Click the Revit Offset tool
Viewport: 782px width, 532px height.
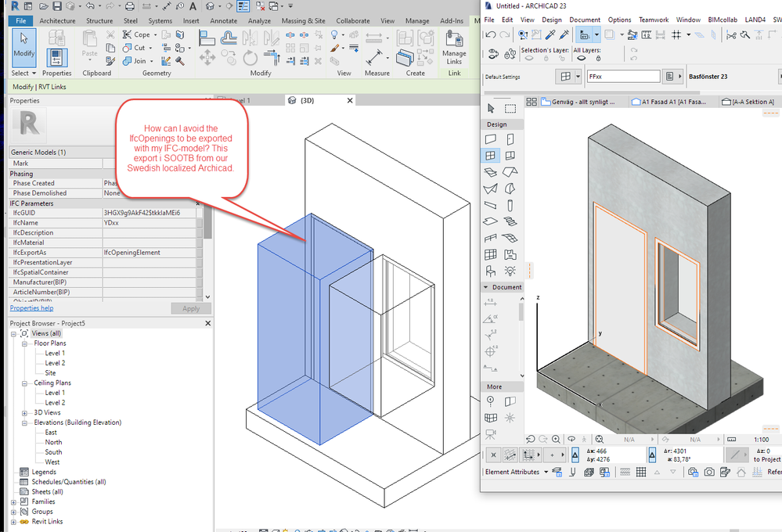[229, 38]
